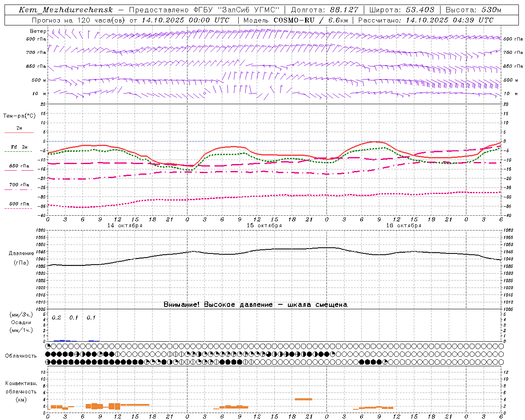525x420 pixels.
Task: Select the ФГБУ "ЗапСиб УГМС" provider text
Action: point(236,10)
